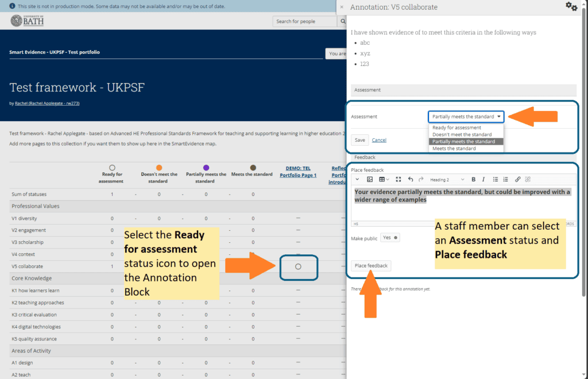Toggle fullscreen mode in feedback editor
This screenshot has height=379, width=588.
398,180
